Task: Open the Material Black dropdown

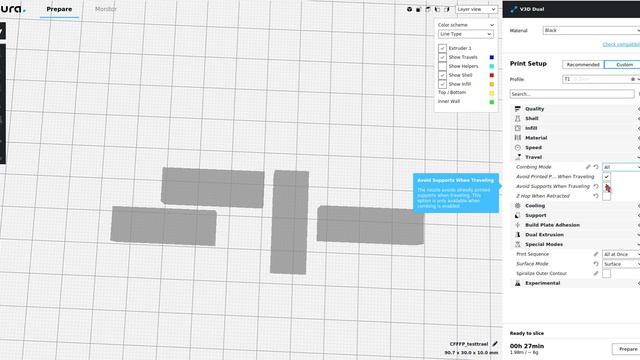Action: coord(591,30)
